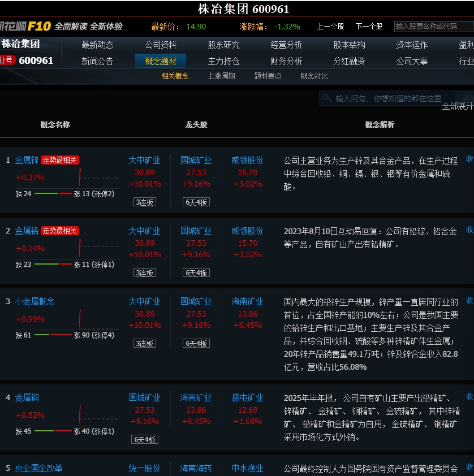The image size is (474, 476).
Task: Open the 小金属概念 concept link
Action: tap(35, 301)
